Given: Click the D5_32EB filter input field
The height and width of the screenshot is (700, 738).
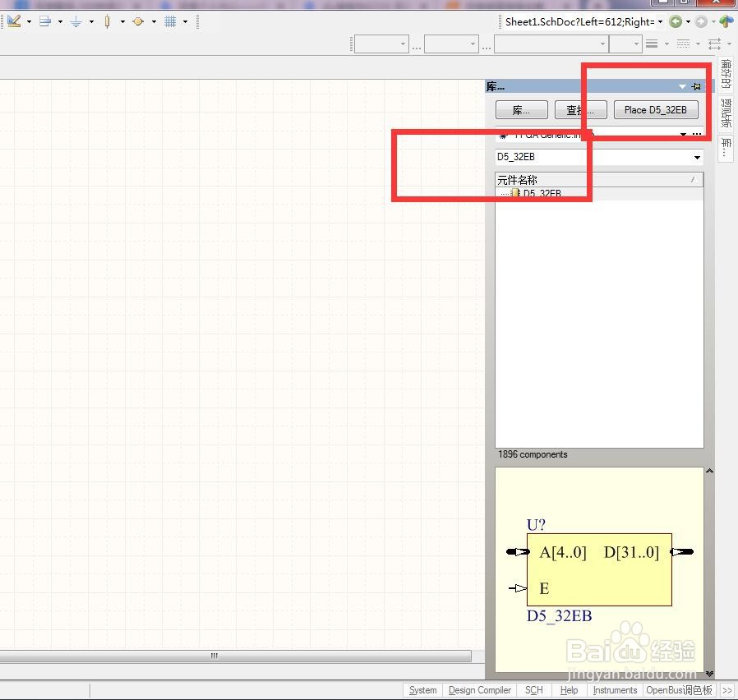Looking at the screenshot, I should coord(593,157).
